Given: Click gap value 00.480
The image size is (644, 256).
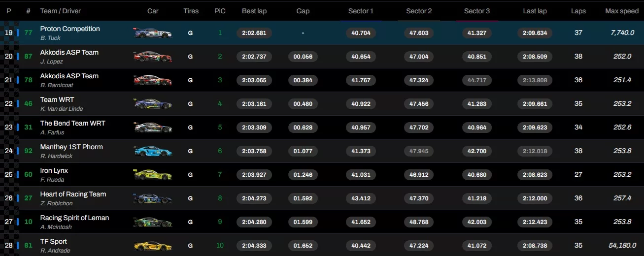Looking at the screenshot, I should coord(303,104).
